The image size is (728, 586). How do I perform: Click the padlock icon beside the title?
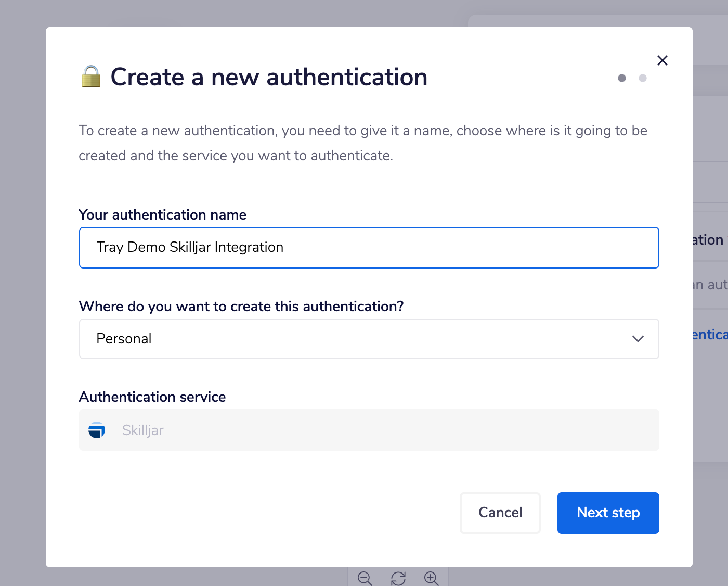(x=91, y=77)
